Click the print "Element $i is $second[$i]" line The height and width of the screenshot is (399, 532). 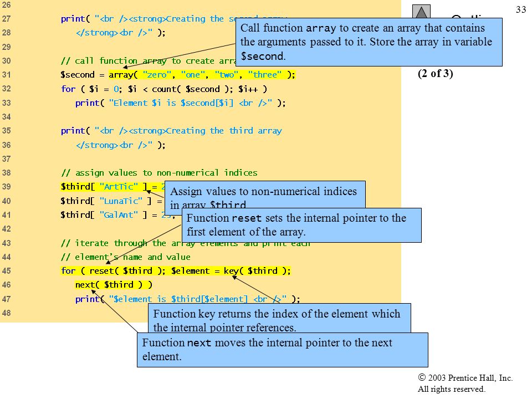180,103
